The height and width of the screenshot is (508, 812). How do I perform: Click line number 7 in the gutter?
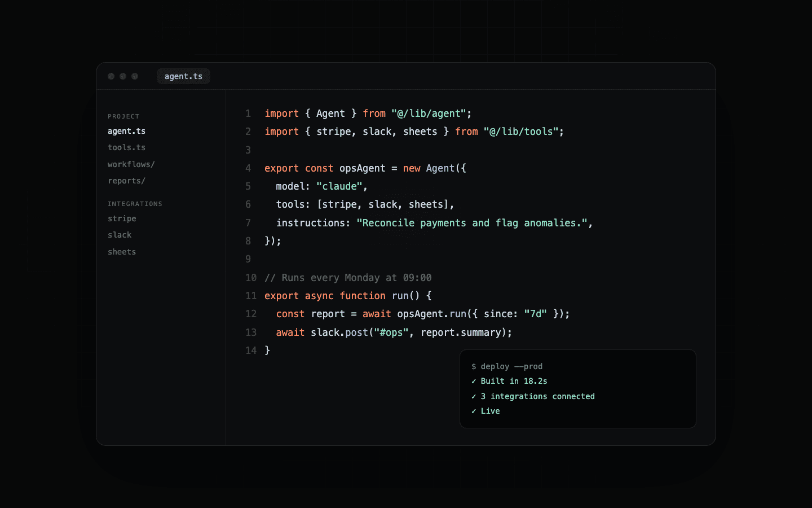(x=248, y=223)
